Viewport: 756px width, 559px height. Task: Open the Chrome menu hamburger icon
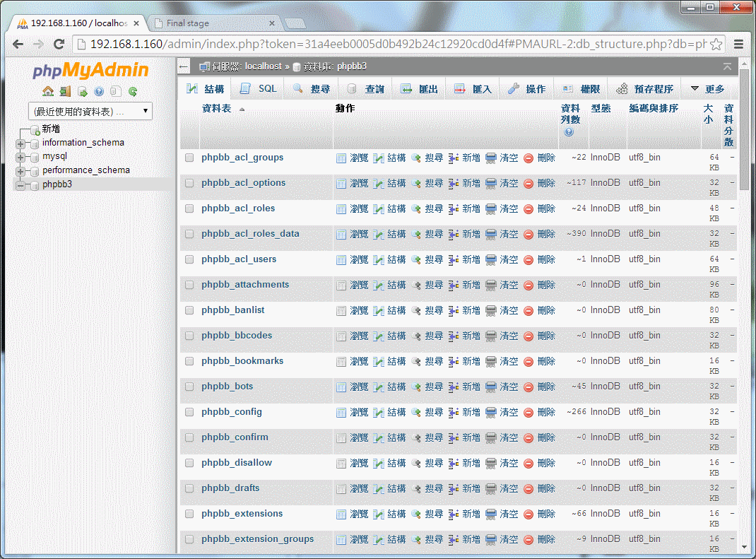pyautogui.click(x=738, y=45)
